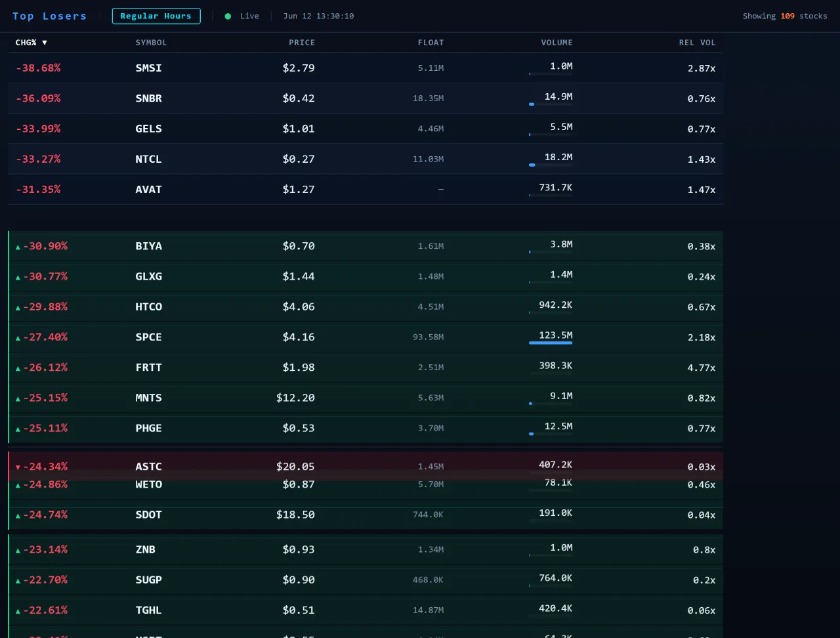Click the red down arrow beside ASTC
Image resolution: width=840 pixels, height=638 pixels.
18,467
